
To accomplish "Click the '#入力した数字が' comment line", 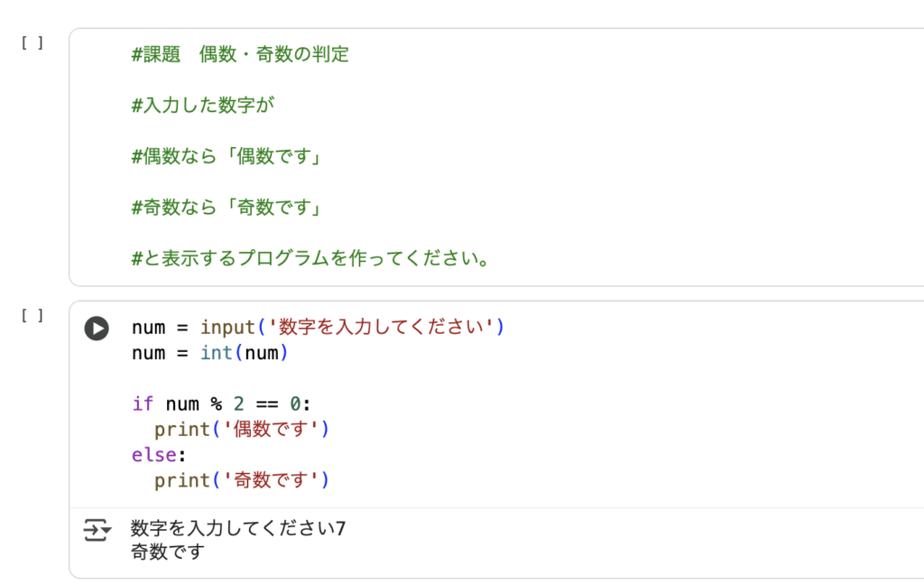I will (x=202, y=106).
